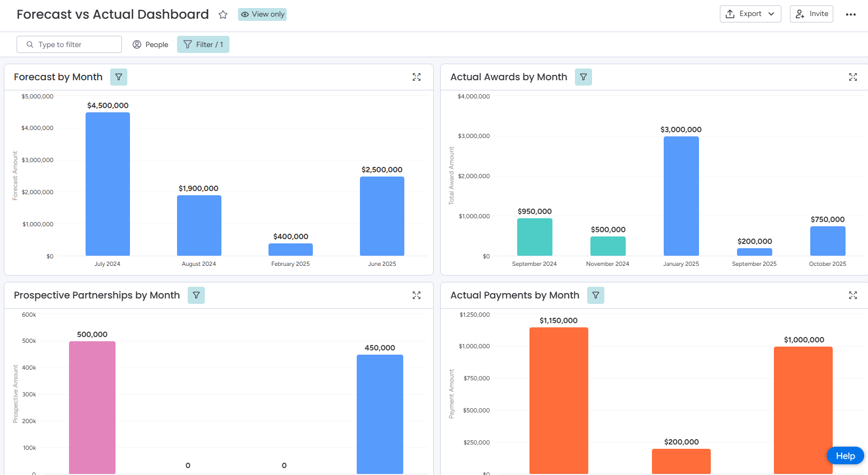Invite people to the dashboard
The height and width of the screenshot is (475, 868).
(x=811, y=14)
